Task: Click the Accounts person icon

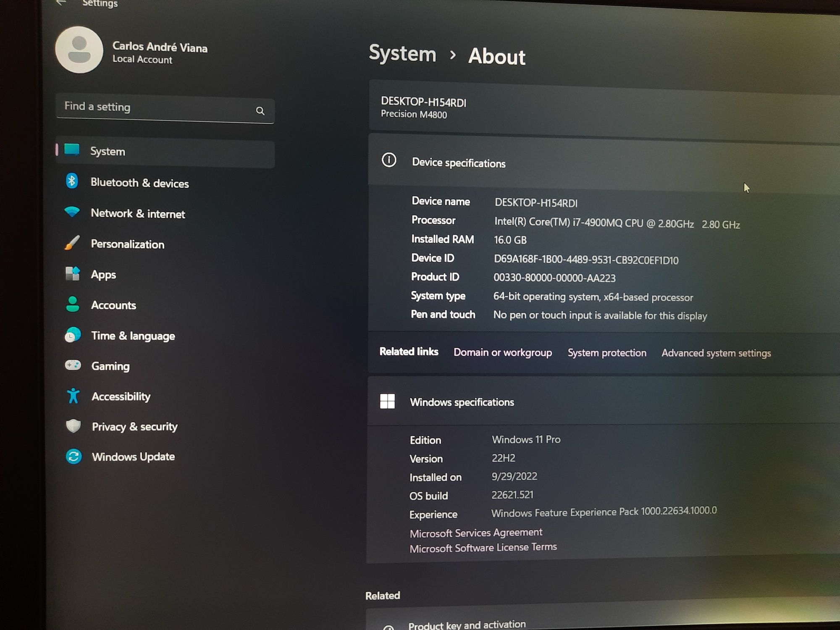Action: 73,304
